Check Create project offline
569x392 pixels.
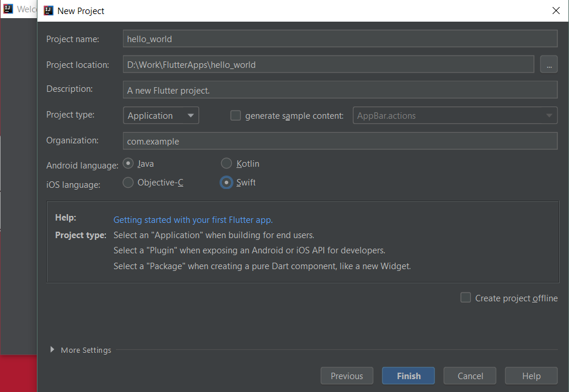click(465, 298)
